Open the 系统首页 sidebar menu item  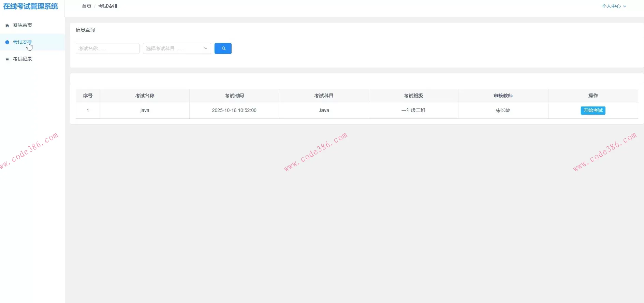point(32,25)
